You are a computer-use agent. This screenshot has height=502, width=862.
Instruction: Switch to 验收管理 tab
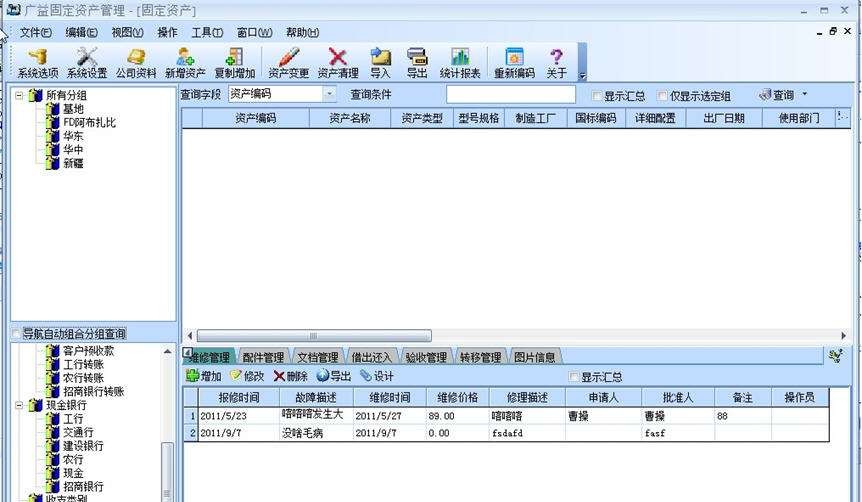coord(426,357)
